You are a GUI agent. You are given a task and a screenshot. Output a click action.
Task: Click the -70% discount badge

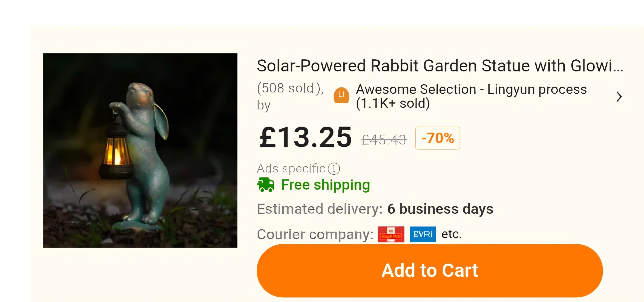tap(437, 138)
